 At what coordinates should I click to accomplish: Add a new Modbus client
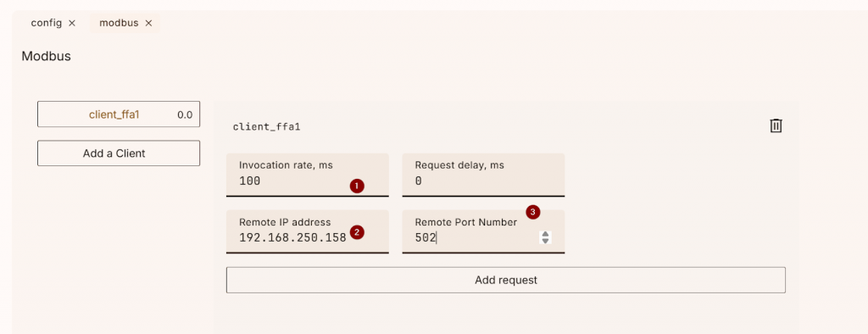point(119,153)
